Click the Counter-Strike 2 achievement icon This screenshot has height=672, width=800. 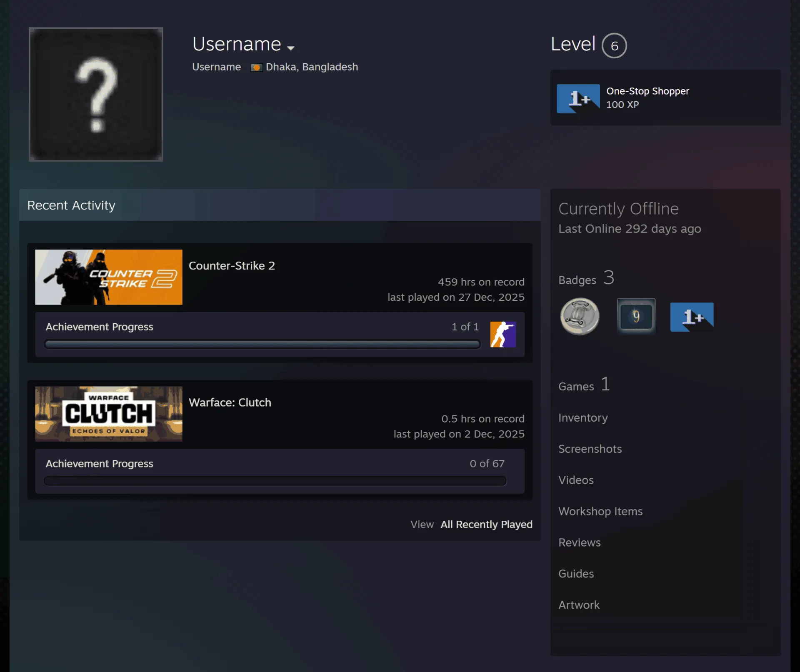click(x=503, y=334)
